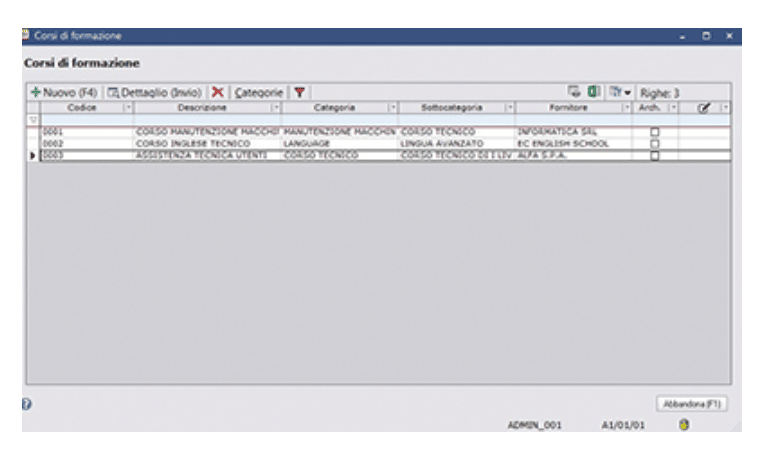This screenshot has width=766, height=464.
Task: Click the red X delete icon
Action: click(x=218, y=92)
